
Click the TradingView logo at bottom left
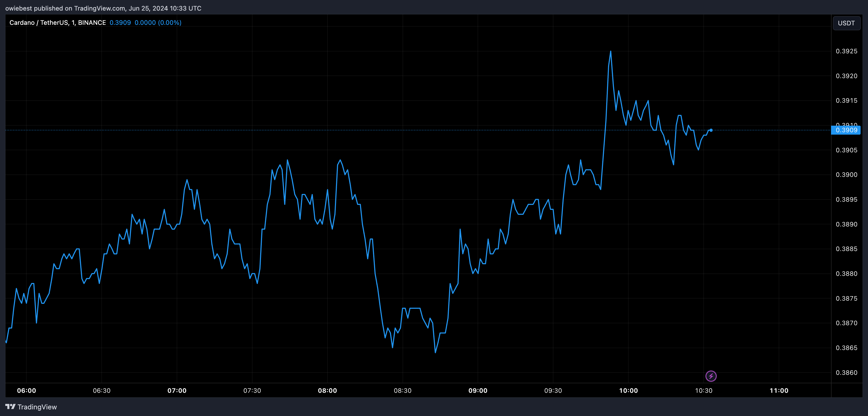[x=31, y=407]
